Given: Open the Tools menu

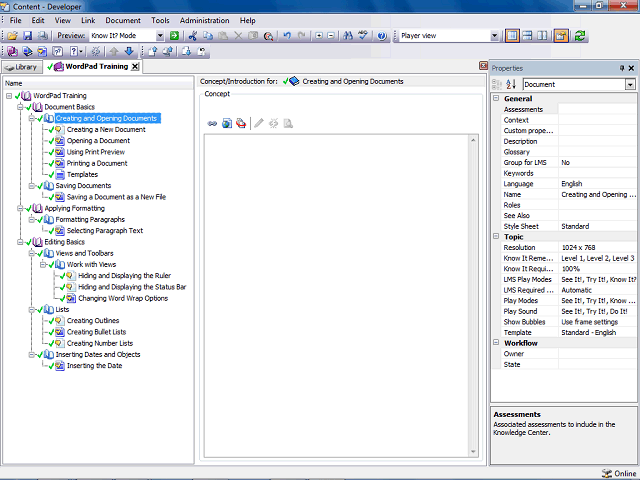Looking at the screenshot, I should 160,20.
